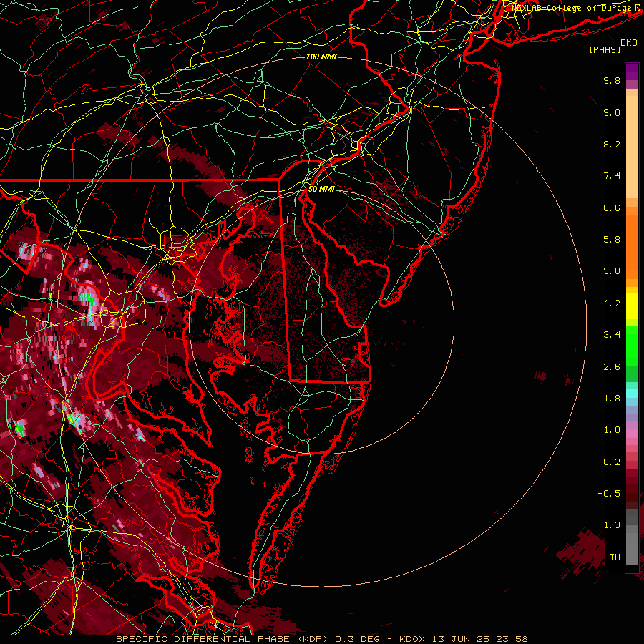The width and height of the screenshot is (644, 644).
Task: Pick the light peach band of the color bar
Action: [x=632, y=148]
